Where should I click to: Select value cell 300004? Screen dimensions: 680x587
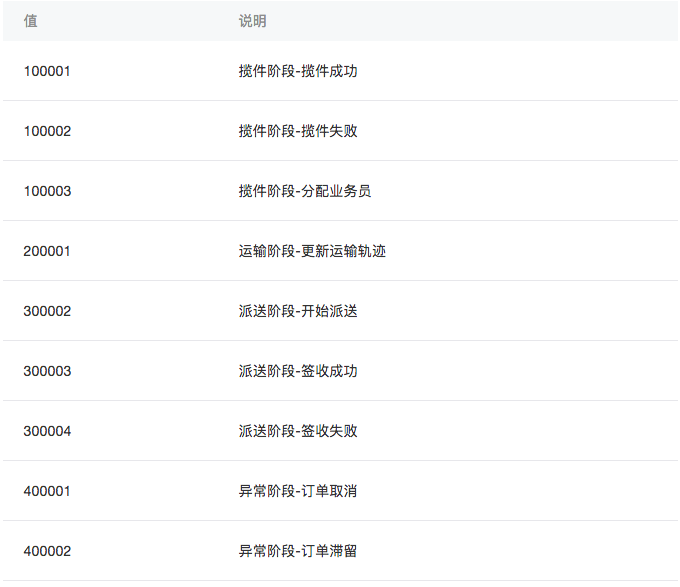(x=47, y=431)
